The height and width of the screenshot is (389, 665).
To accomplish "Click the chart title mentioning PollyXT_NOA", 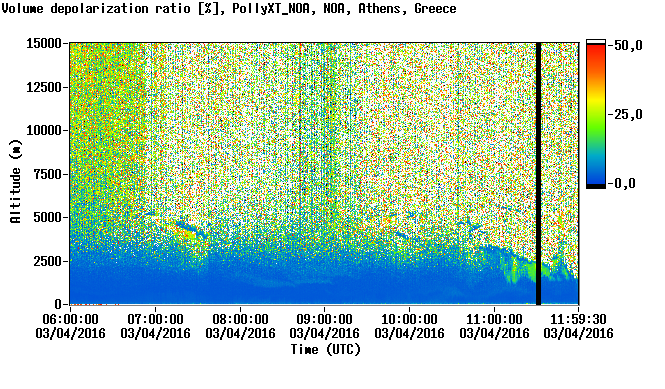I will tap(229, 9).
